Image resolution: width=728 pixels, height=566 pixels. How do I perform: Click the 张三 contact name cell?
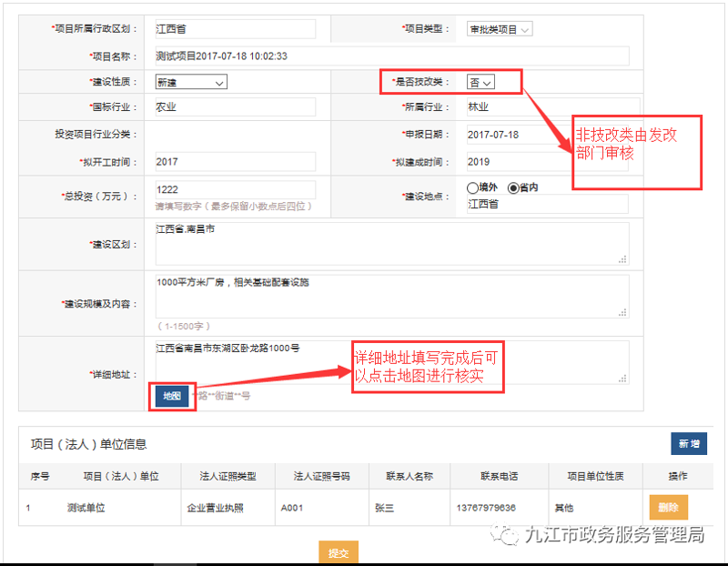pyautogui.click(x=384, y=508)
